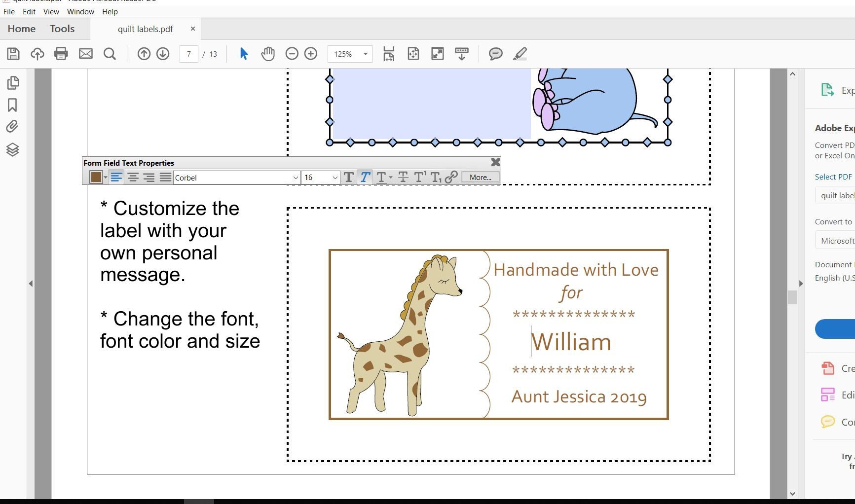This screenshot has width=855, height=504.
Task: Go to next page arrow
Action: pyautogui.click(x=163, y=54)
